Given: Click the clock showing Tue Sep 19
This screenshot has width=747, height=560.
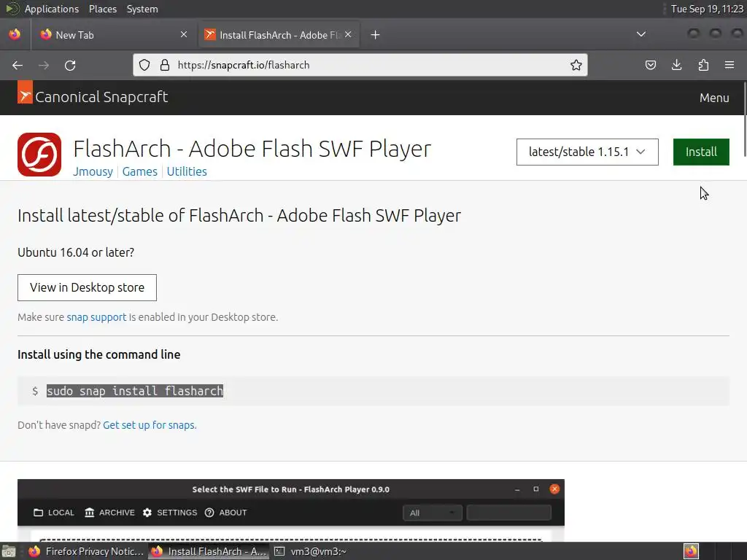Looking at the screenshot, I should pyautogui.click(x=707, y=9).
